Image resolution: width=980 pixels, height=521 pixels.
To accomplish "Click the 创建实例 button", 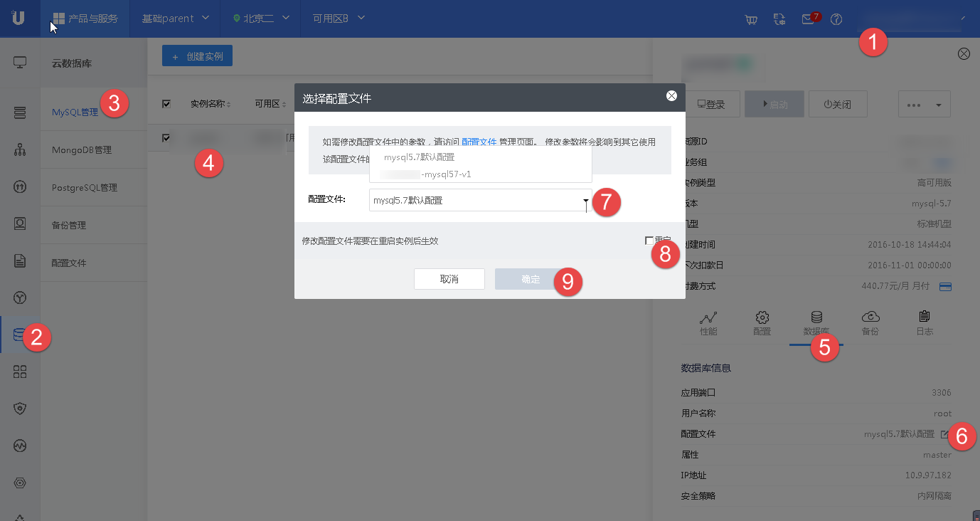I will coord(197,56).
